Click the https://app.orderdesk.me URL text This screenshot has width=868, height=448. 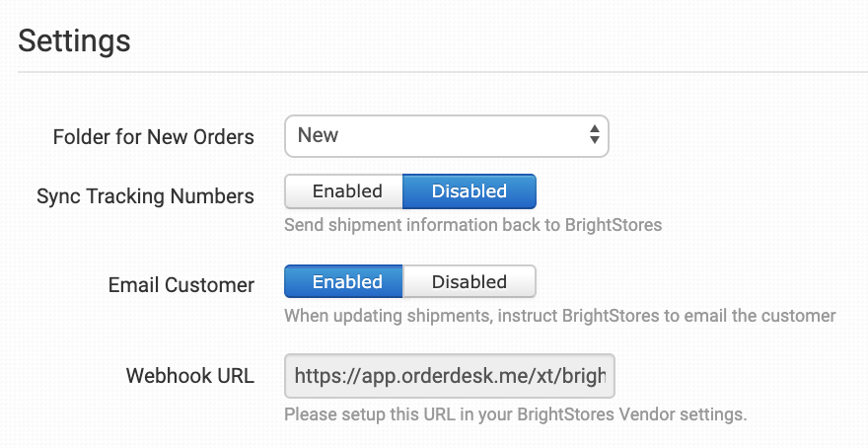449,376
